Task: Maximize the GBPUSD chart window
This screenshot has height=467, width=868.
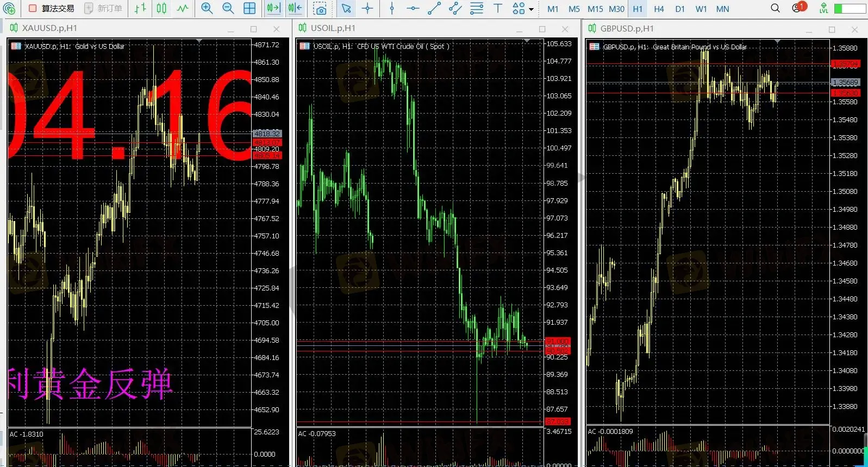Action: tap(832, 29)
